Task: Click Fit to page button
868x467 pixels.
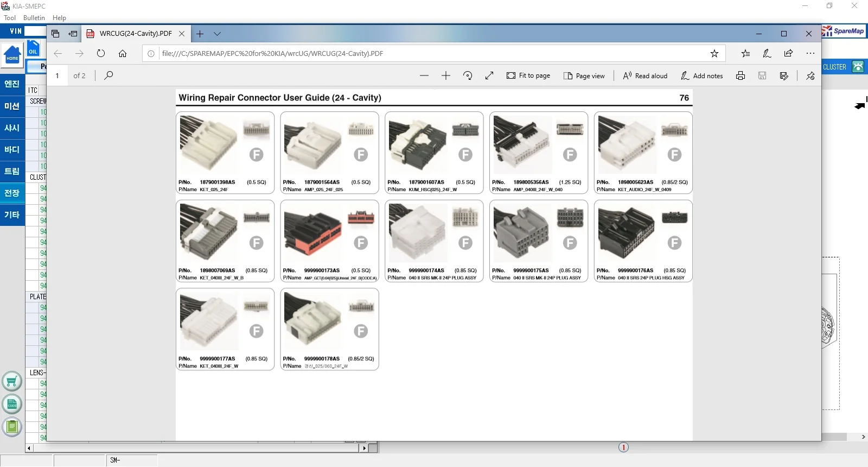Action: coord(528,75)
